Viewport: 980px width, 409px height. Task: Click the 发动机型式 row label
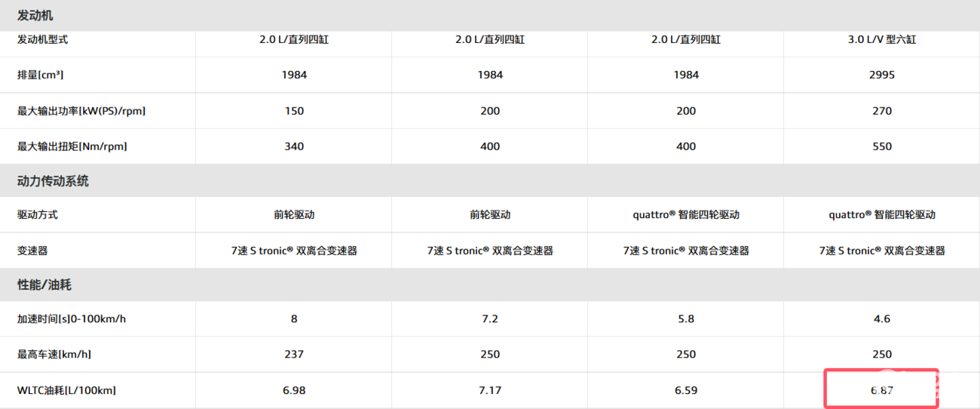pos(42,39)
